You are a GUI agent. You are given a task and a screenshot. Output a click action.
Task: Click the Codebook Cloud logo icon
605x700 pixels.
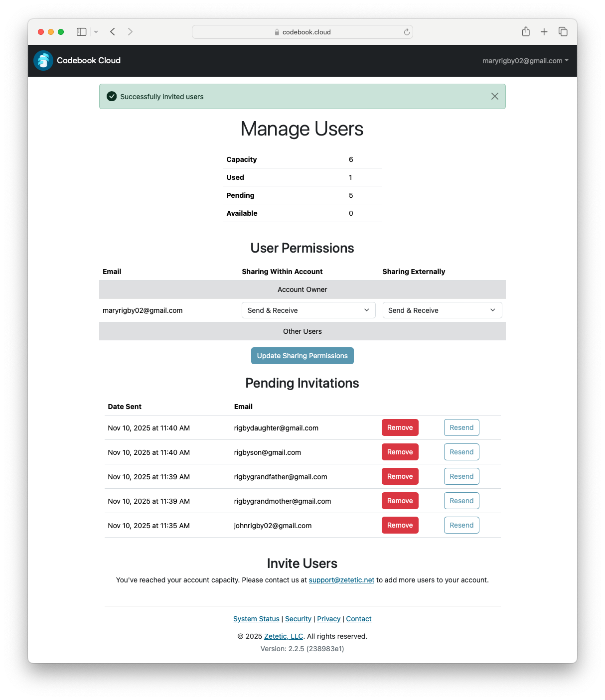pyautogui.click(x=43, y=60)
